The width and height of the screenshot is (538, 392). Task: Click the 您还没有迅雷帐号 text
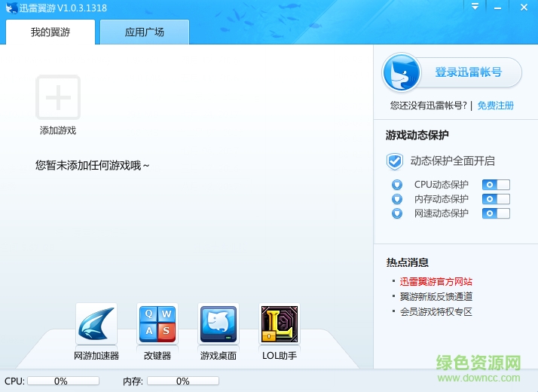point(429,106)
